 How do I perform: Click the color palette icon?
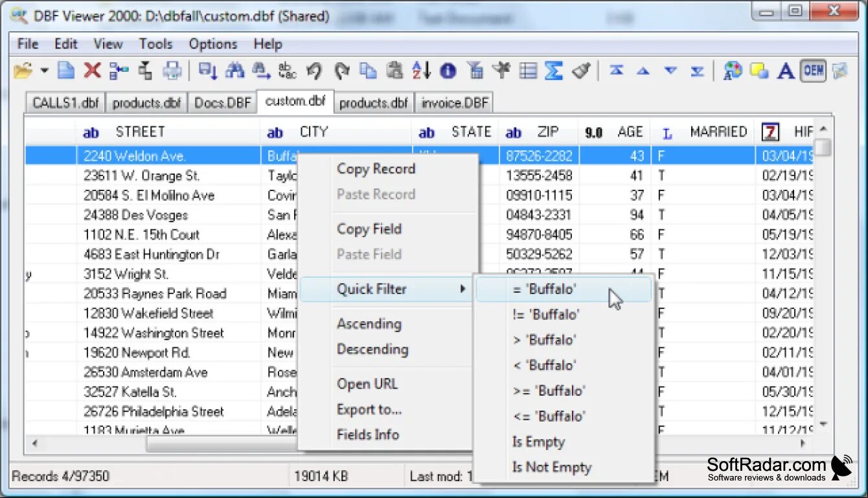[733, 71]
